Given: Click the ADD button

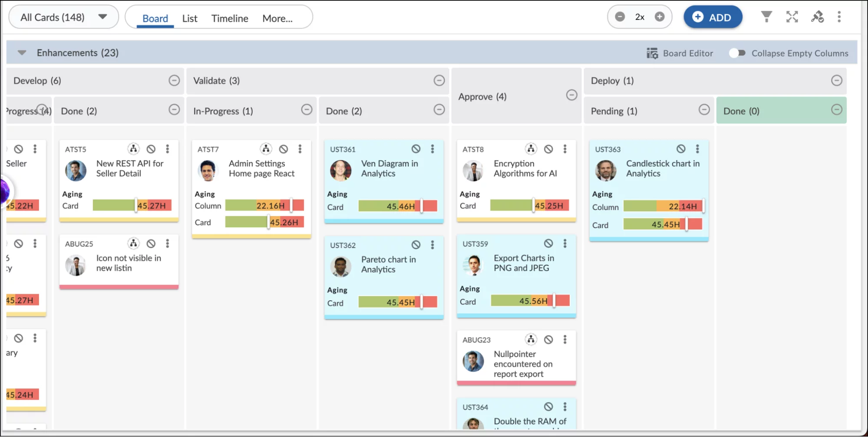Looking at the screenshot, I should (713, 16).
